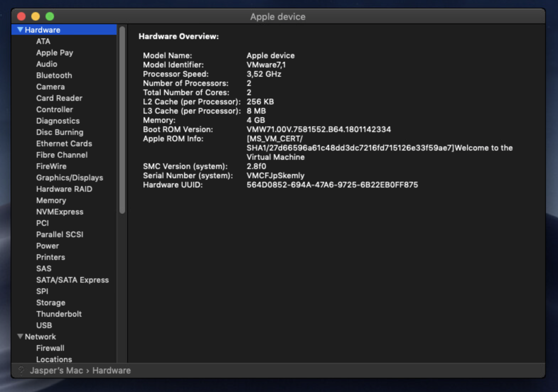Select Thunderbolt in sidebar

pyautogui.click(x=59, y=314)
